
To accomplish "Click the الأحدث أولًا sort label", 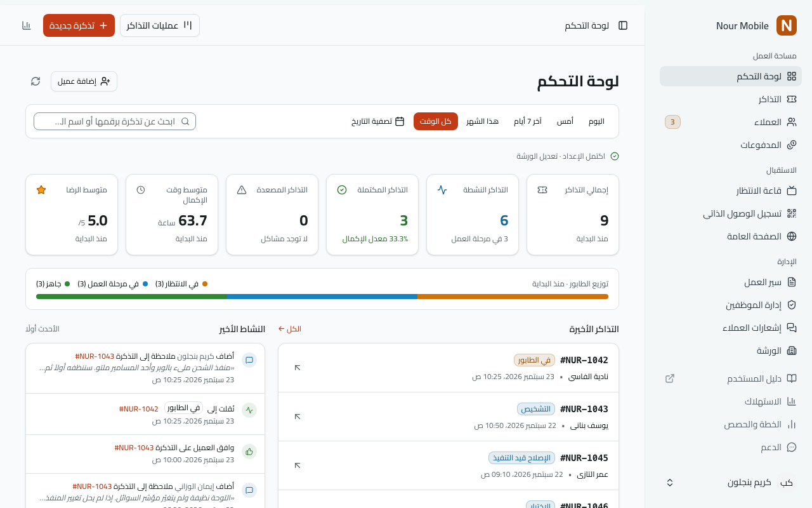I will pos(43,329).
